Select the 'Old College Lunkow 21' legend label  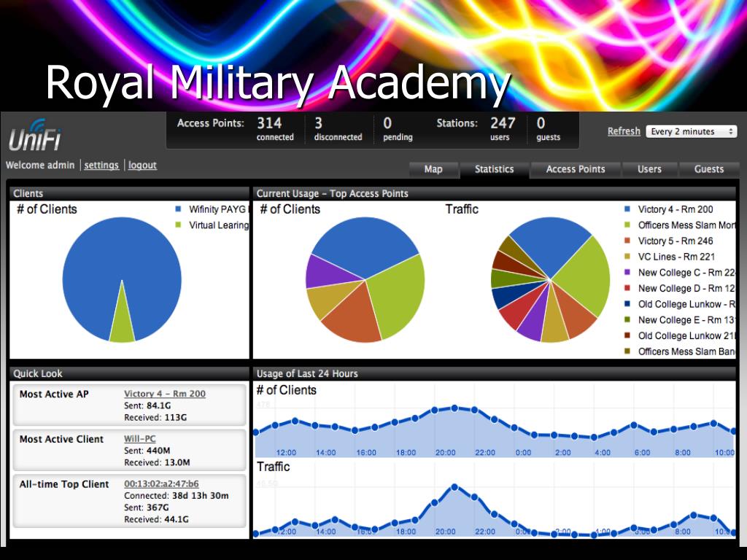(x=686, y=335)
